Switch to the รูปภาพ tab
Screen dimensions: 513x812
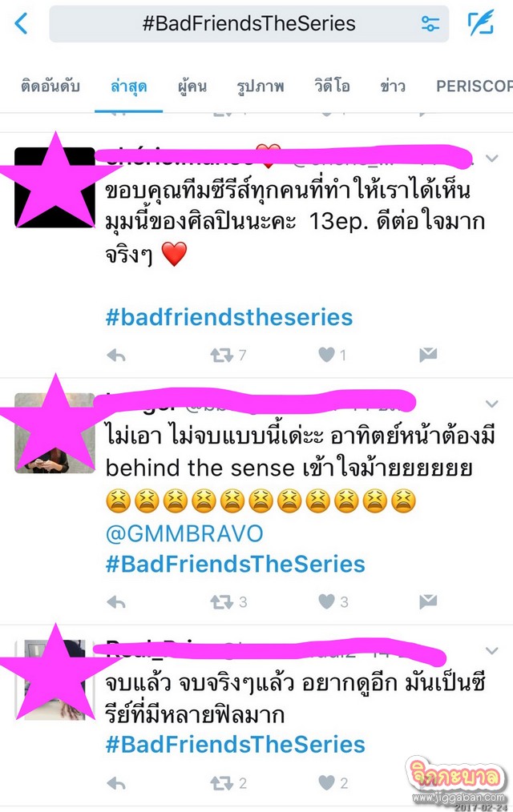pyautogui.click(x=261, y=86)
